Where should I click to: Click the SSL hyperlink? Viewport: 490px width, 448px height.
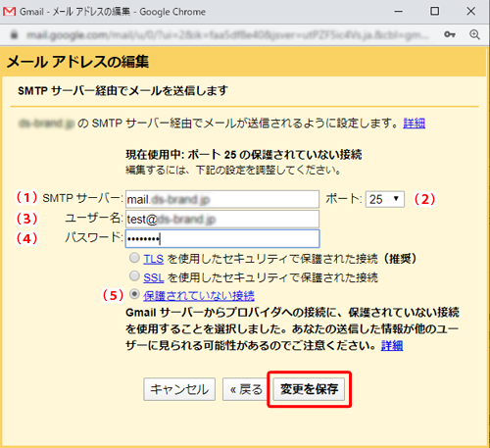153,277
